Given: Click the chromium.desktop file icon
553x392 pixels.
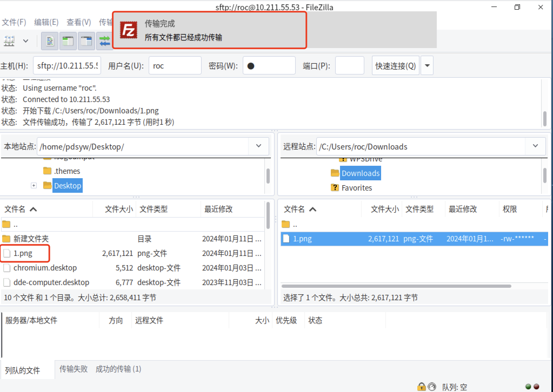Looking at the screenshot, I should (7, 268).
